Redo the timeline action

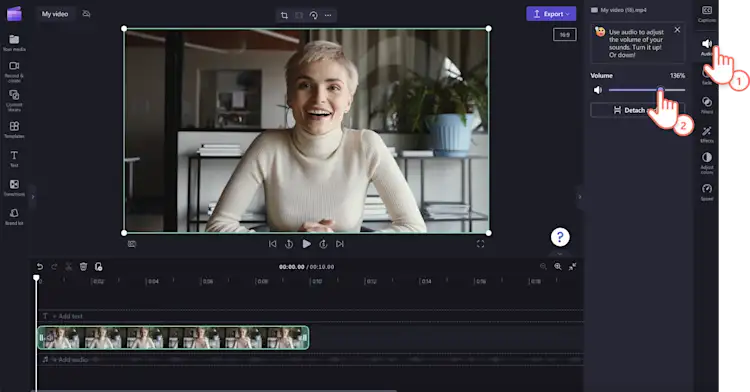pos(54,267)
